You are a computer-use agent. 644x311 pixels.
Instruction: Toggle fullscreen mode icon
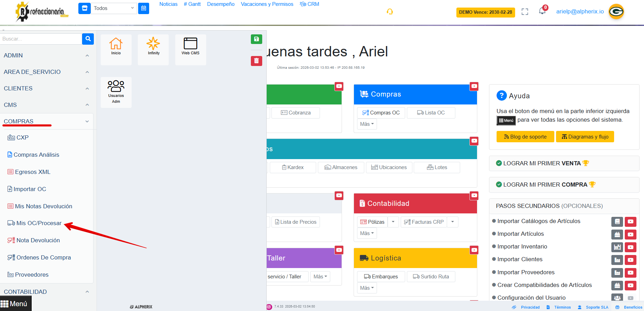[525, 12]
